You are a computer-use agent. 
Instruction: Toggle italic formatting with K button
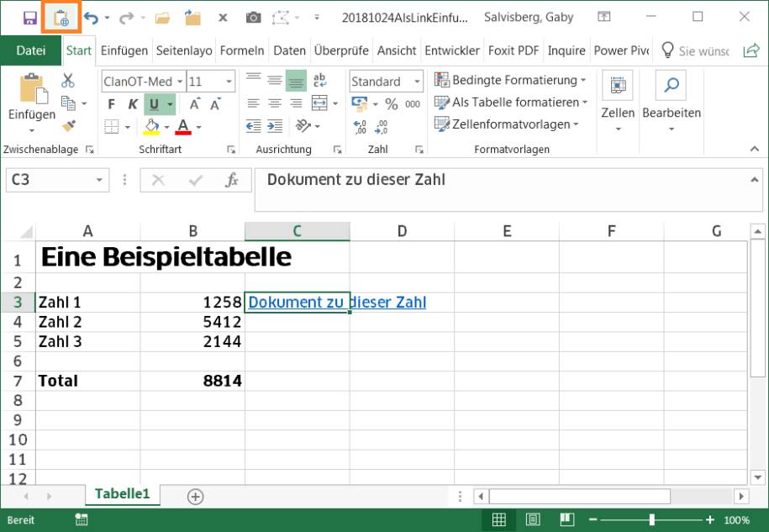pos(133,104)
